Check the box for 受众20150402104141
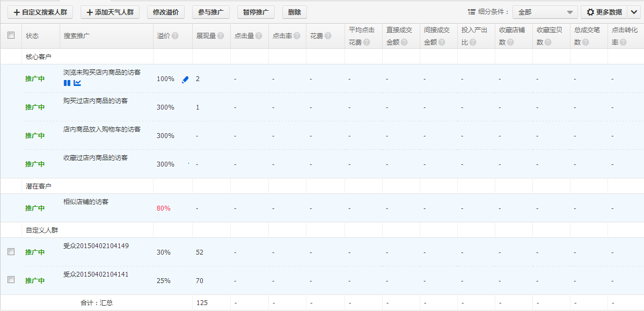644x311 pixels. [x=11, y=280]
